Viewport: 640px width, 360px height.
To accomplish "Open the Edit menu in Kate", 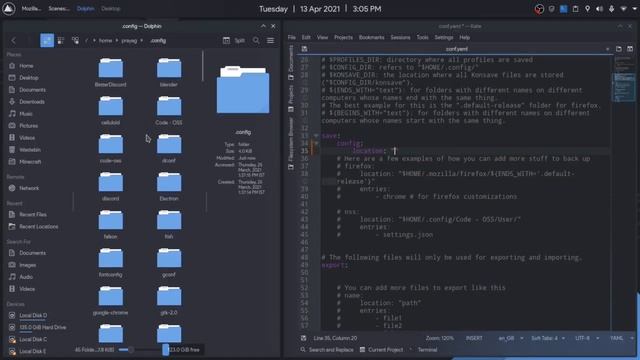I will pyautogui.click(x=306, y=38).
